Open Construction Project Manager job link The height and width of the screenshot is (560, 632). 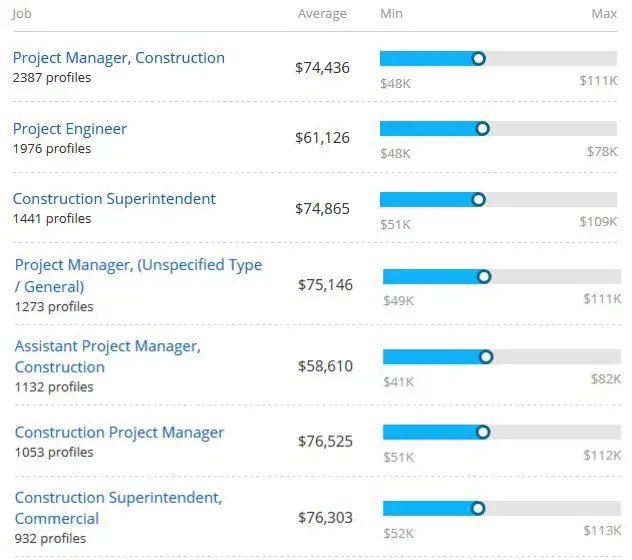[x=119, y=433]
